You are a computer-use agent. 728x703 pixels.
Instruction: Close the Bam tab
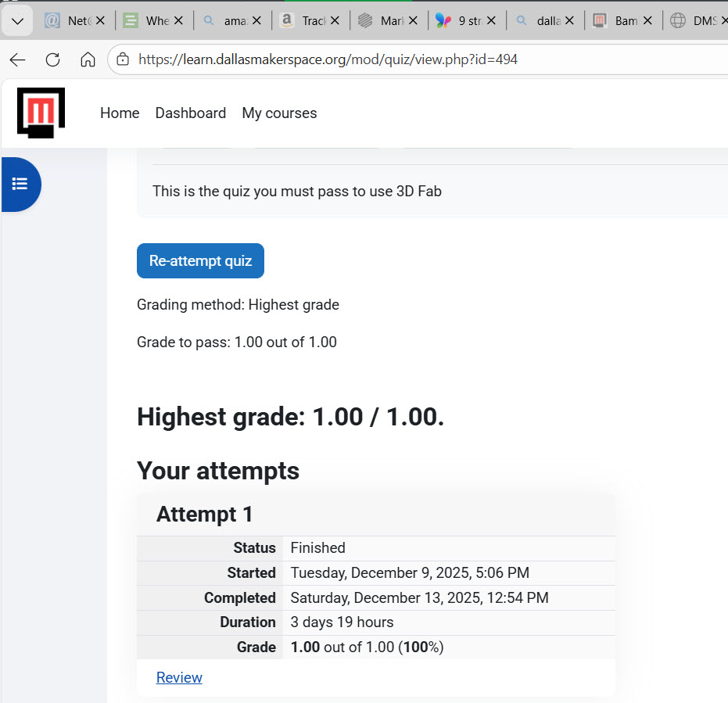tap(647, 20)
